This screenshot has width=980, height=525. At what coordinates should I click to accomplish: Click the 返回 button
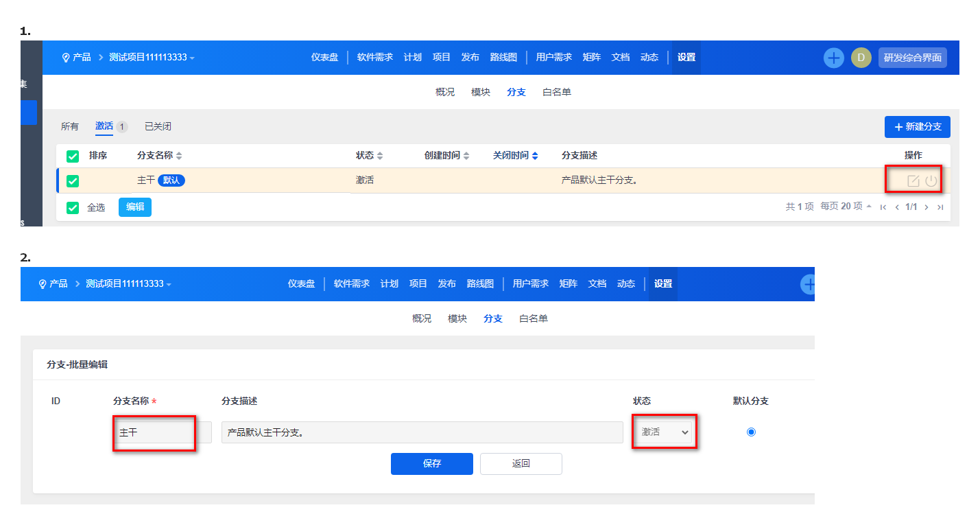(521, 464)
